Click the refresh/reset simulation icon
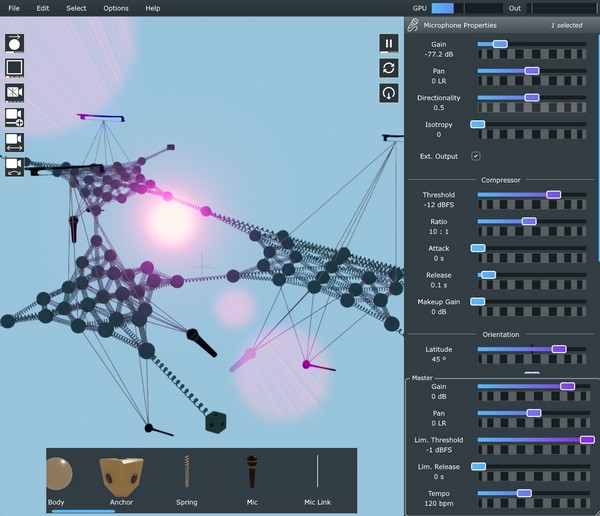This screenshot has height=516, width=600. tap(389, 68)
